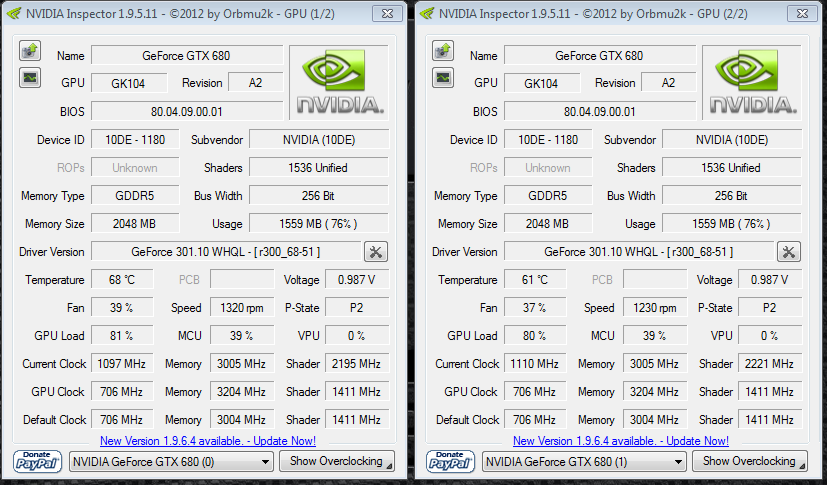This screenshot has height=485, width=827.
Task: Click the Name field in GPU (1/2) window
Action: point(187,55)
